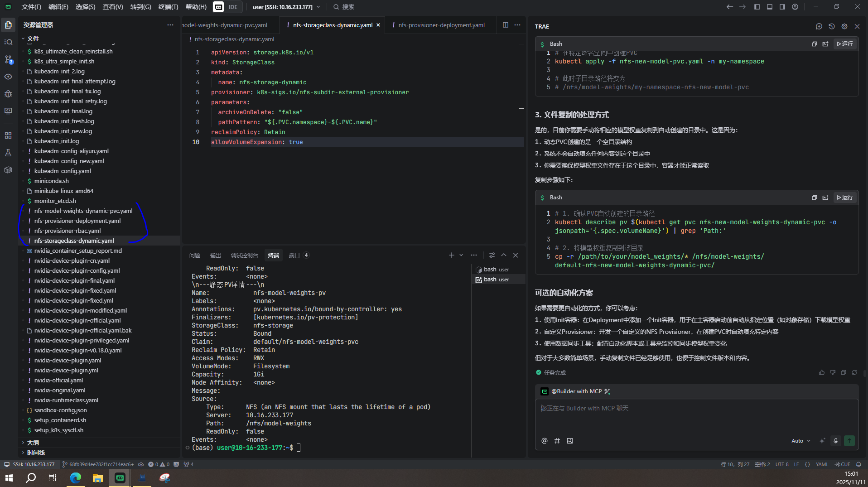
Task: Click YAML language mode in status bar
Action: coord(822,464)
